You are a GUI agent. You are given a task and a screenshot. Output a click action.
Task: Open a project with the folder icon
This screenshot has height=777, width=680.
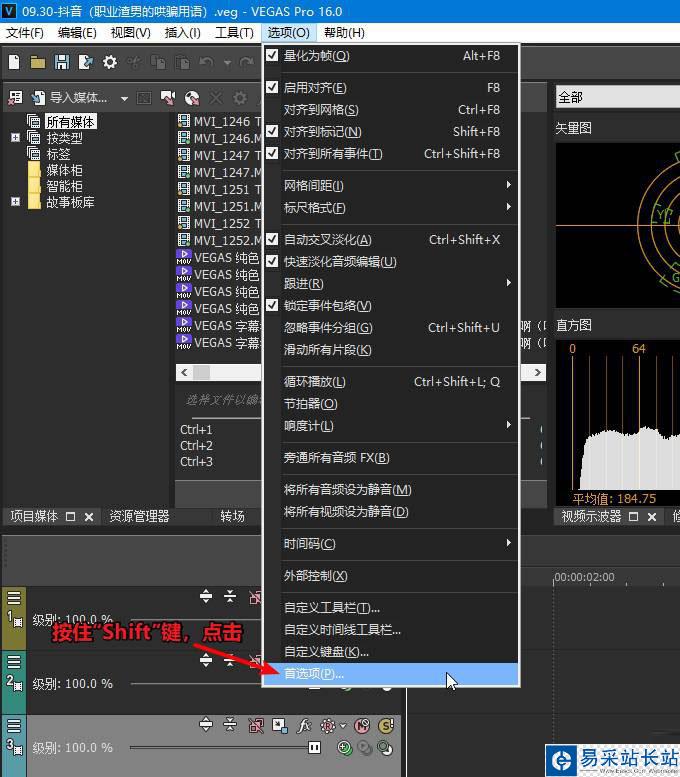[38, 62]
